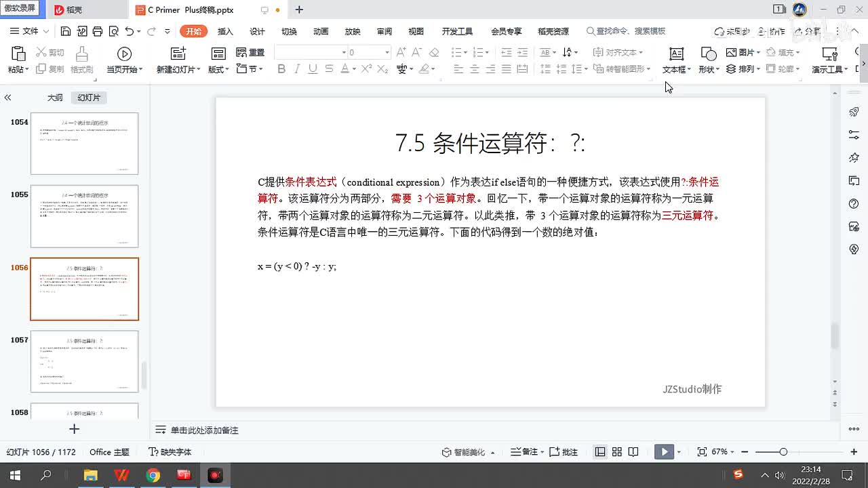The width and height of the screenshot is (868, 488).
Task: Open the font size dropdown
Action: 387,52
